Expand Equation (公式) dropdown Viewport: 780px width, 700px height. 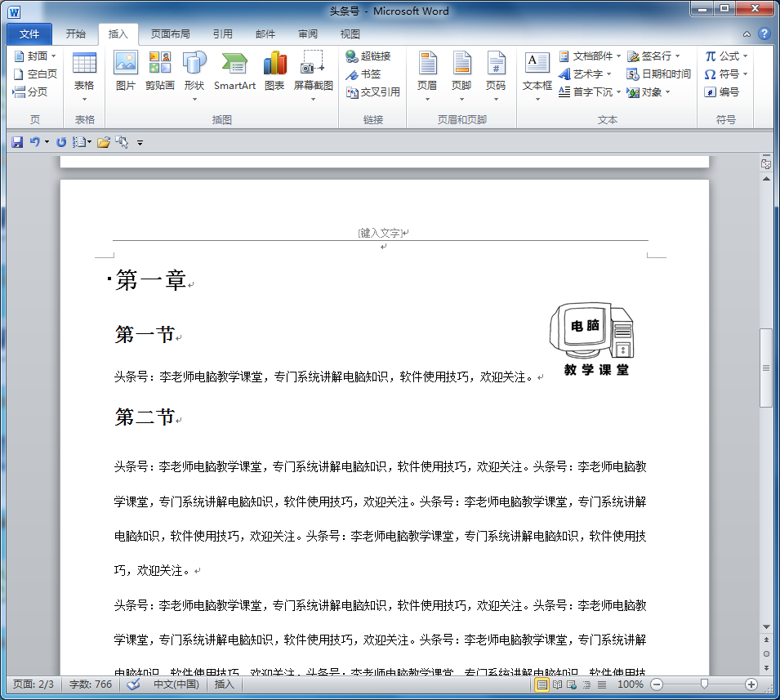tap(745, 56)
